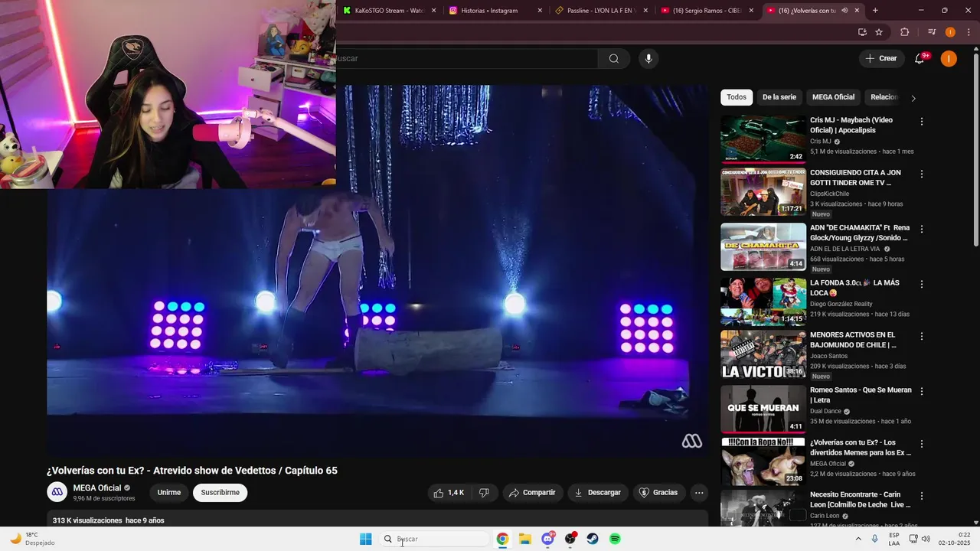980x551 pixels.
Task: Open LA FONDA 3.0 video thumbnail
Action: tap(763, 302)
